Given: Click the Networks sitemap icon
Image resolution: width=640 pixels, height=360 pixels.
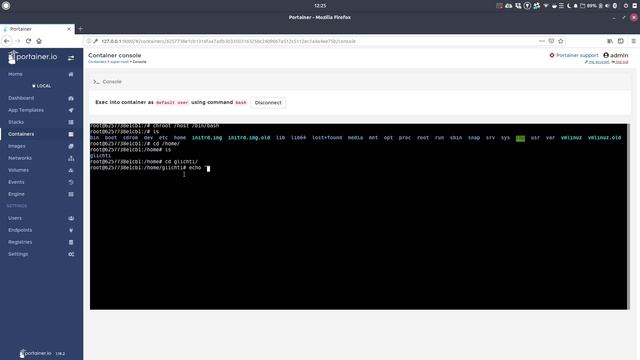Looking at the screenshot, I should tap(71, 158).
